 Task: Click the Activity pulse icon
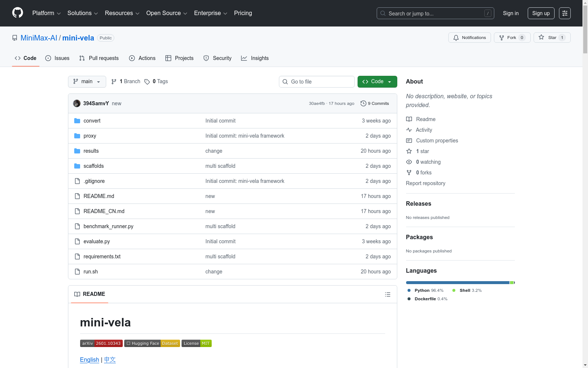pyautogui.click(x=409, y=130)
